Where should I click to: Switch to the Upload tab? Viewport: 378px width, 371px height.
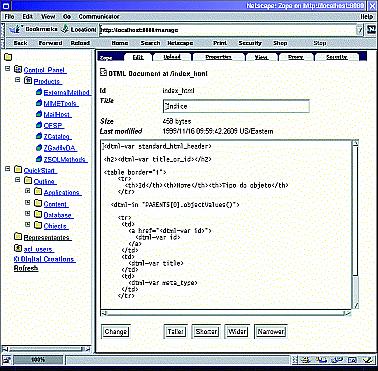[x=172, y=57]
